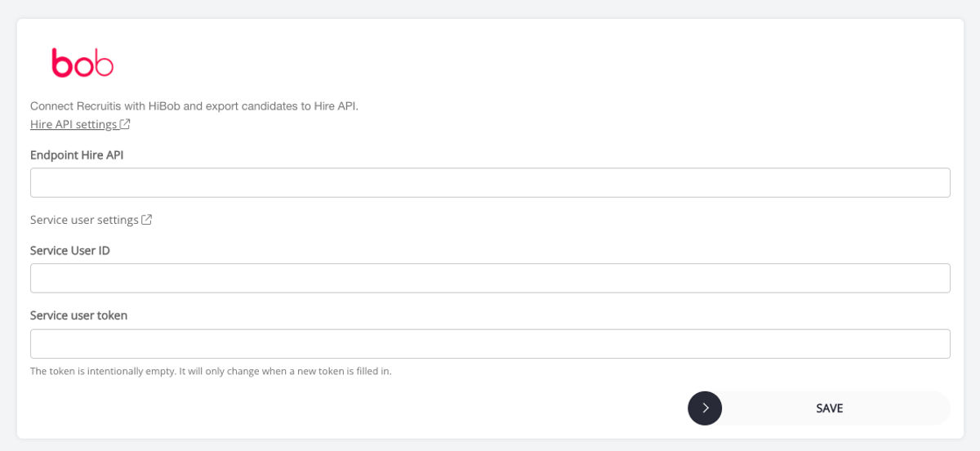This screenshot has height=451, width=980.
Task: Click the bob logo
Action: pyautogui.click(x=82, y=63)
